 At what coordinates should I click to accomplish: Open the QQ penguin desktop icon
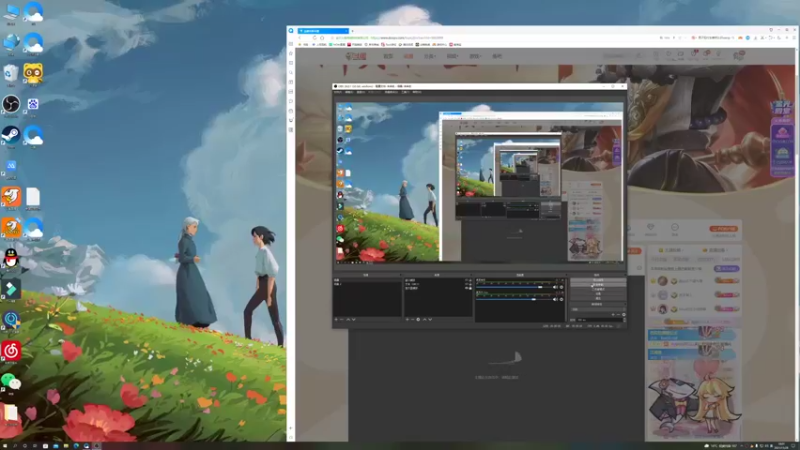click(11, 258)
